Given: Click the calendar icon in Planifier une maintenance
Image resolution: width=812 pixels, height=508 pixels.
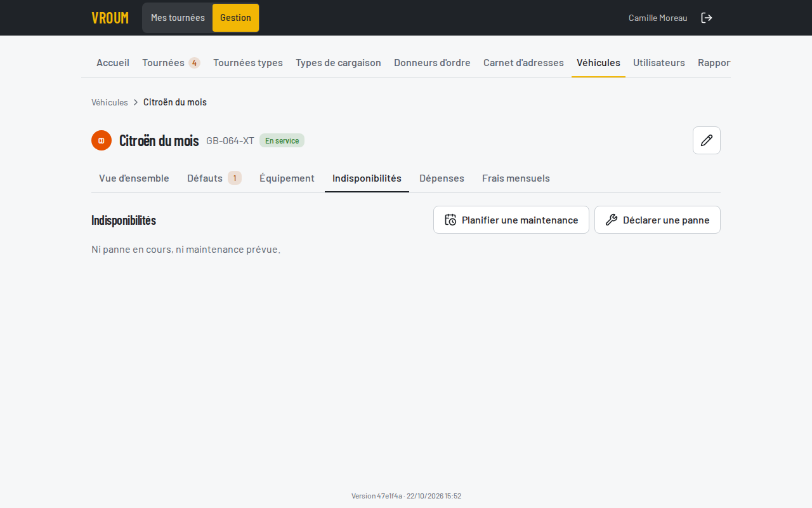Looking at the screenshot, I should (450, 220).
